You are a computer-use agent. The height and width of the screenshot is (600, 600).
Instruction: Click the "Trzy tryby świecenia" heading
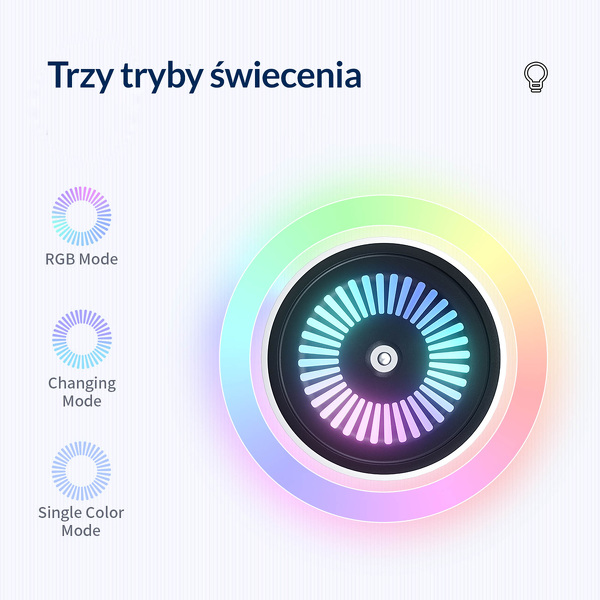tap(204, 76)
